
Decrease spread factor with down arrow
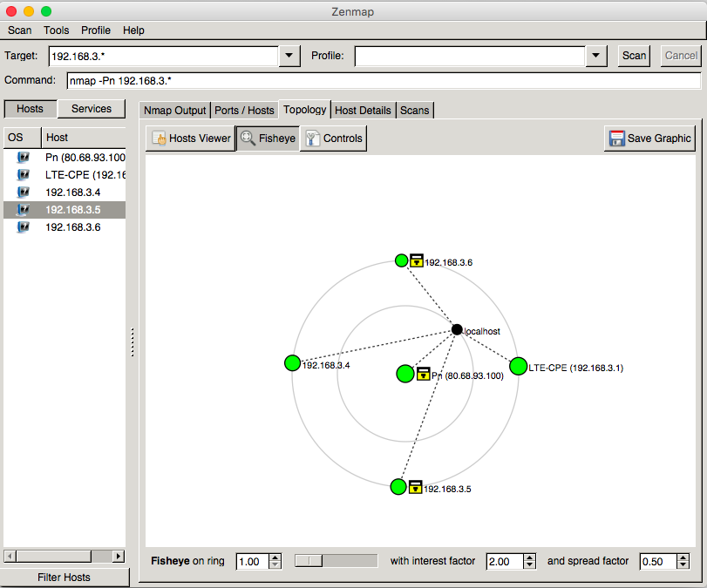683,565
